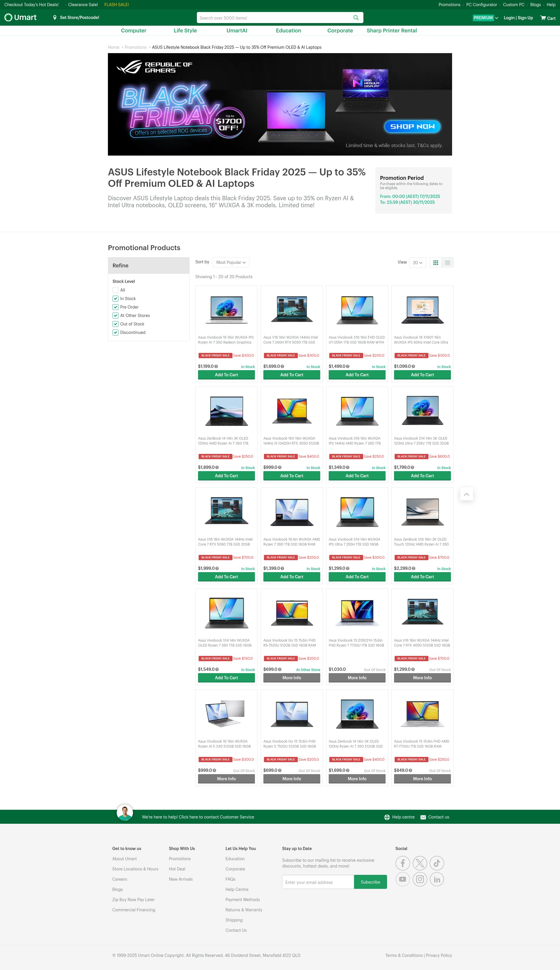The height and width of the screenshot is (970, 560).
Task: Open the Asus Vivobook 16X RTX 3050 thumbnail
Action: pos(292,411)
